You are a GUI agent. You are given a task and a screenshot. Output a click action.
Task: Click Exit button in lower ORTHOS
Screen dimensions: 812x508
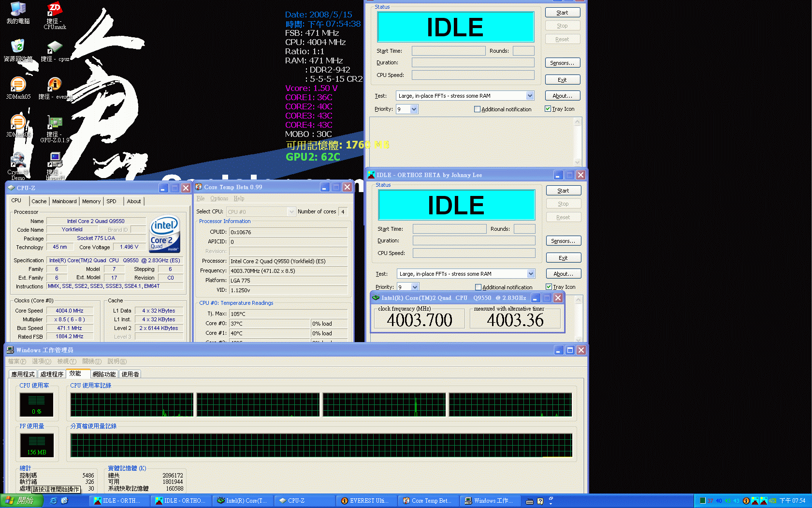click(x=564, y=258)
